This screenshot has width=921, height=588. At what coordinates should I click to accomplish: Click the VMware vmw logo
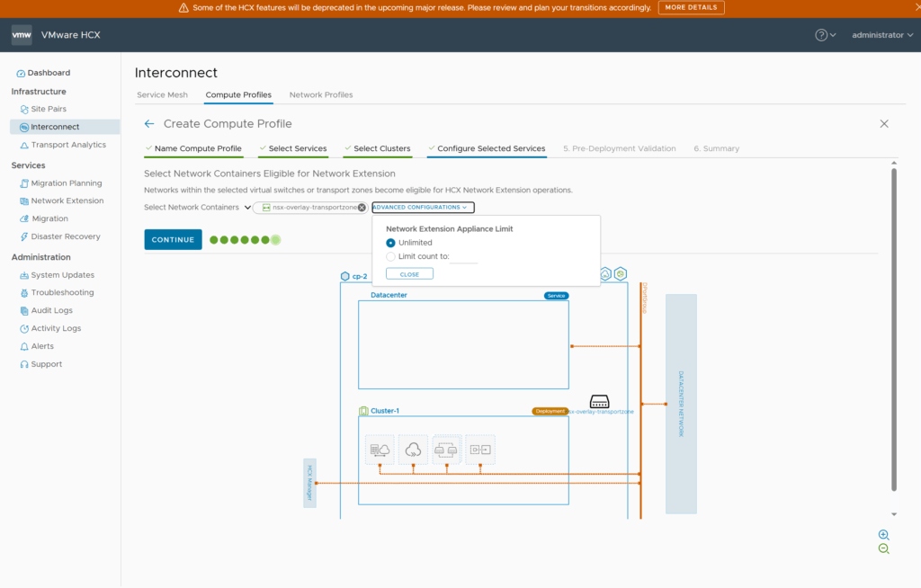pos(22,35)
